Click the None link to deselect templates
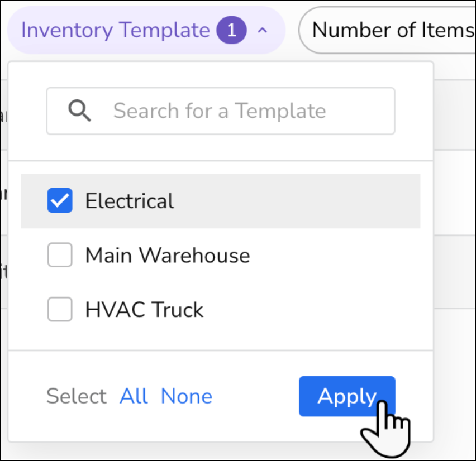 click(x=187, y=396)
